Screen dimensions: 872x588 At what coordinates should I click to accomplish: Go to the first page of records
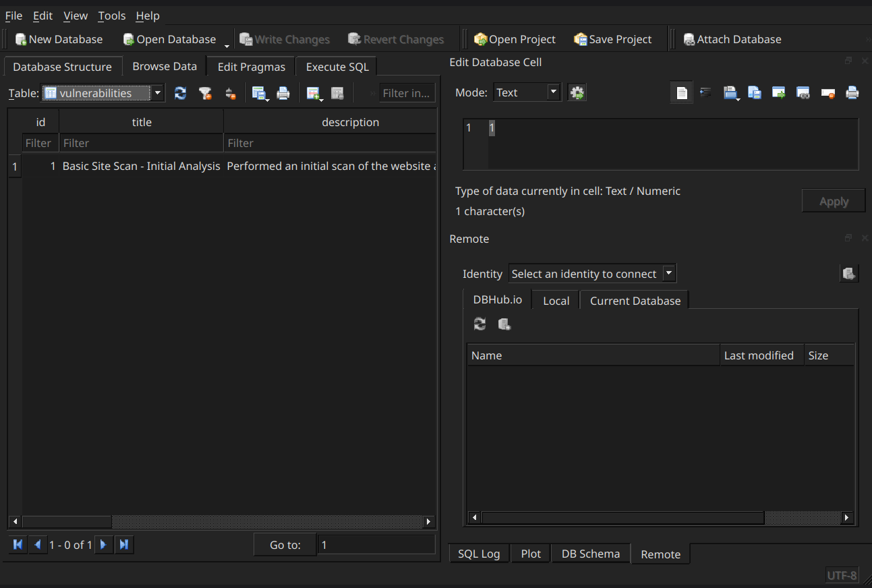pyautogui.click(x=18, y=544)
